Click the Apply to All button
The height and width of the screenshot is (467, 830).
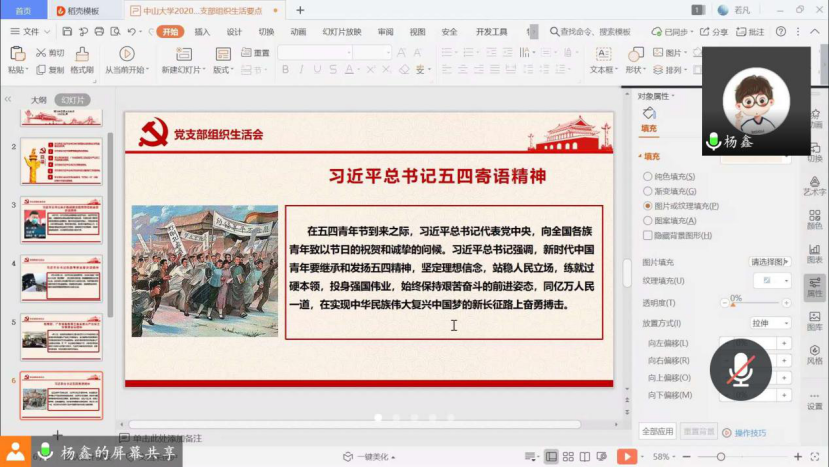pyautogui.click(x=657, y=431)
